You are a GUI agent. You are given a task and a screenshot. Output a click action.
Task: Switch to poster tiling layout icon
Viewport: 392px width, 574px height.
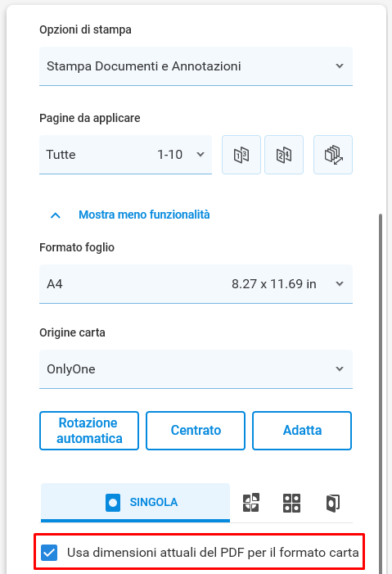pos(251,502)
